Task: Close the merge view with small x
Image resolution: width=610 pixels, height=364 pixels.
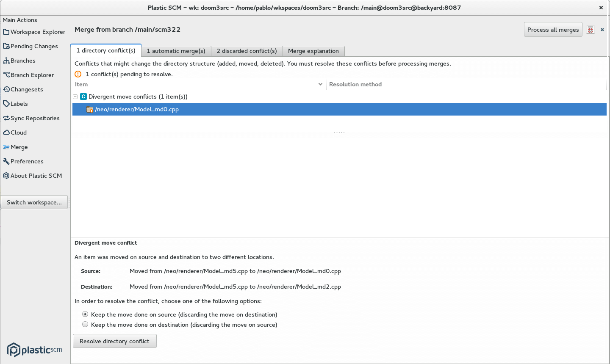Action: (x=602, y=30)
